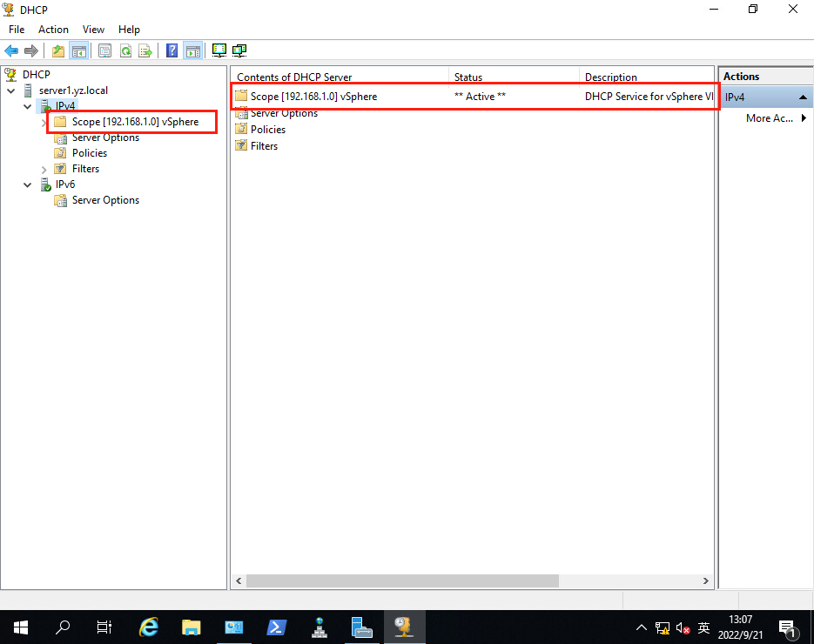Viewport: 814px width, 644px height.
Task: Toggle the Show/Hide Console Tree icon
Action: coord(78,50)
